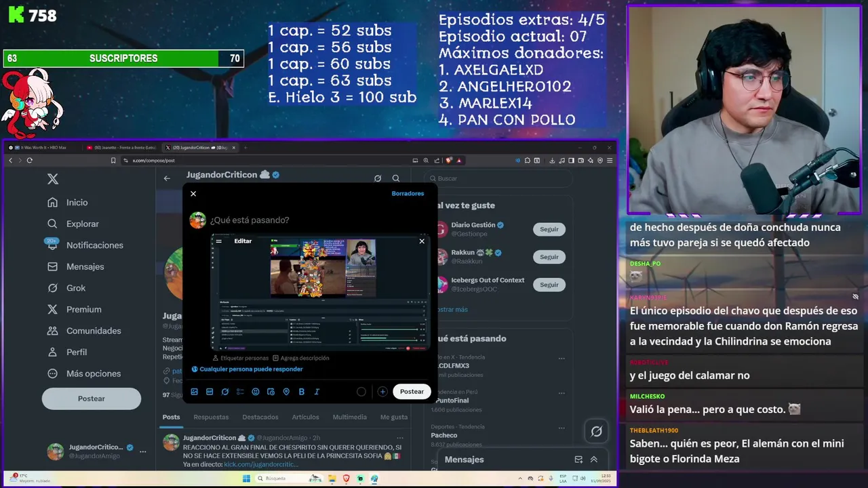Click Grok icon in profile header
868x488 pixels.
tap(378, 178)
